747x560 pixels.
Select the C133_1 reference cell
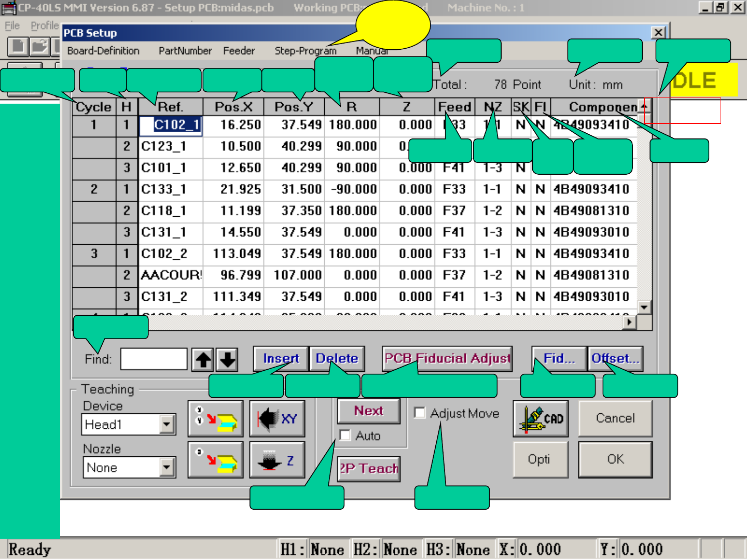coord(171,190)
